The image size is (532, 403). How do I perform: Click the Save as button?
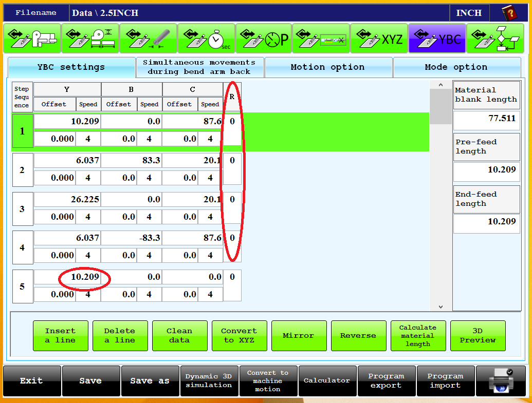point(150,381)
